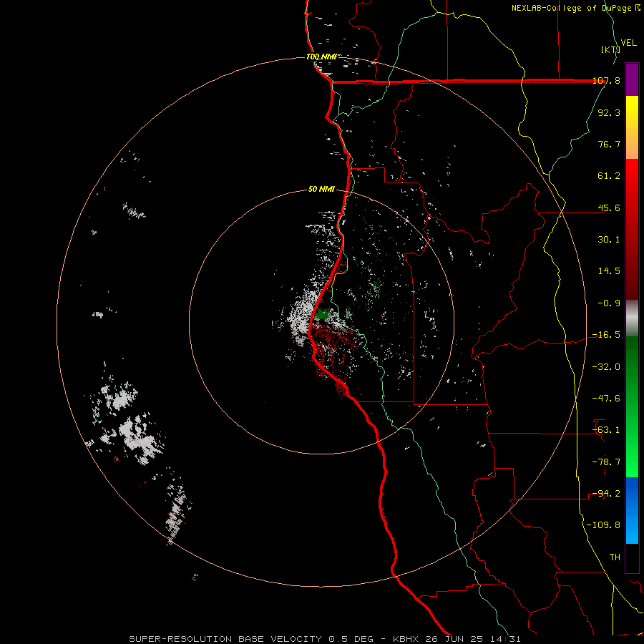Click the -94.2 velocity scale value
The width and height of the screenshot is (644, 644).
click(606, 494)
